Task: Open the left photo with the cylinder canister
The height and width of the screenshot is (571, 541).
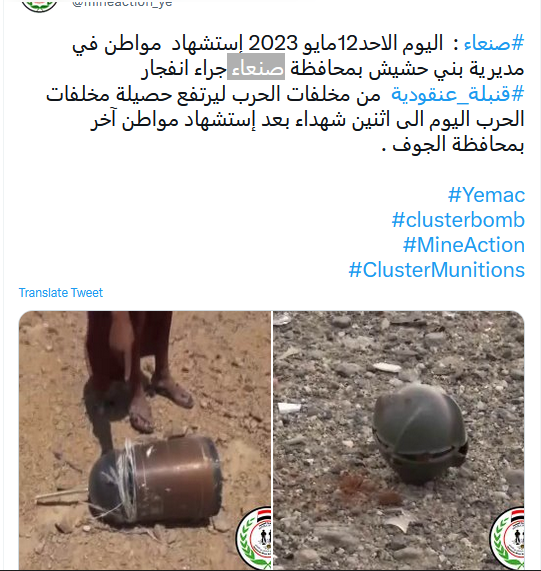Action: coord(145,440)
